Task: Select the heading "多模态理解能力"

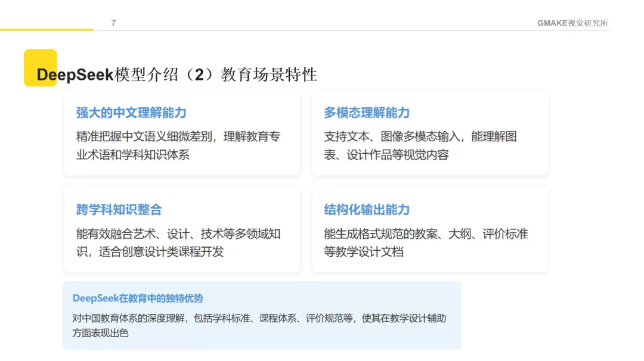Action: 367,113
